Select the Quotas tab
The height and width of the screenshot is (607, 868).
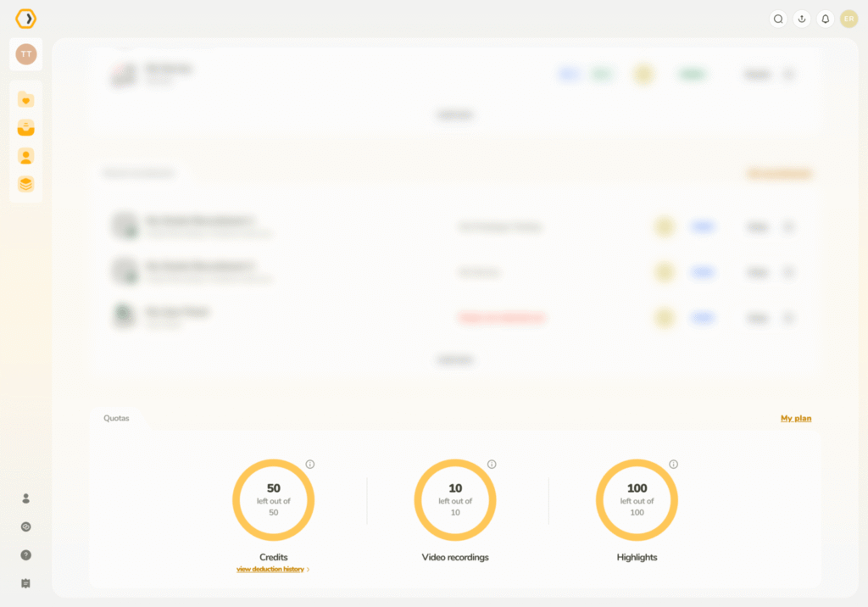117,418
